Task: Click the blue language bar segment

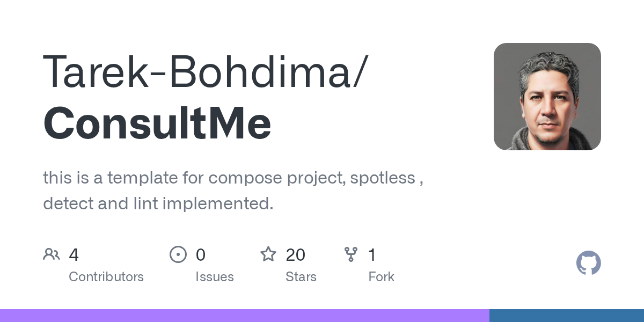Action: (566, 316)
